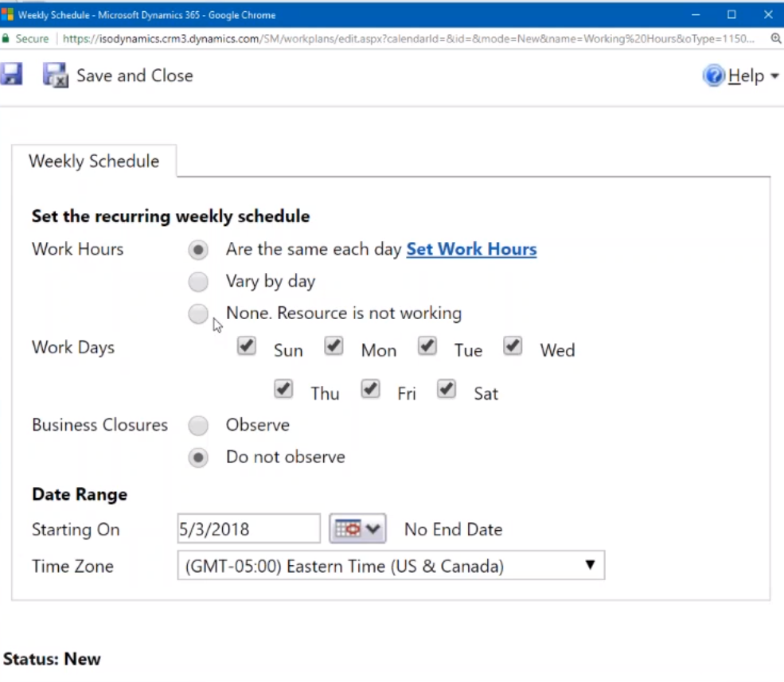The image size is (784, 682).
Task: Select 'Do not observe' radio button
Action: tap(198, 458)
